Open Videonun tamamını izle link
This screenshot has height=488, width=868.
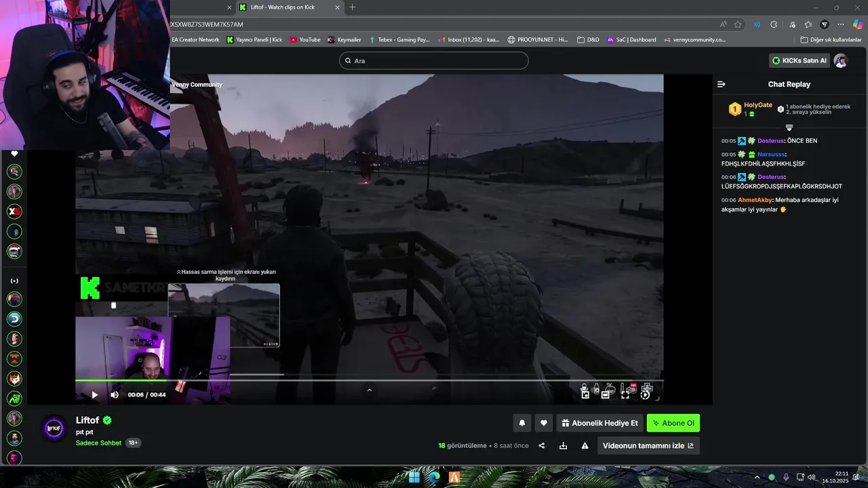648,445
